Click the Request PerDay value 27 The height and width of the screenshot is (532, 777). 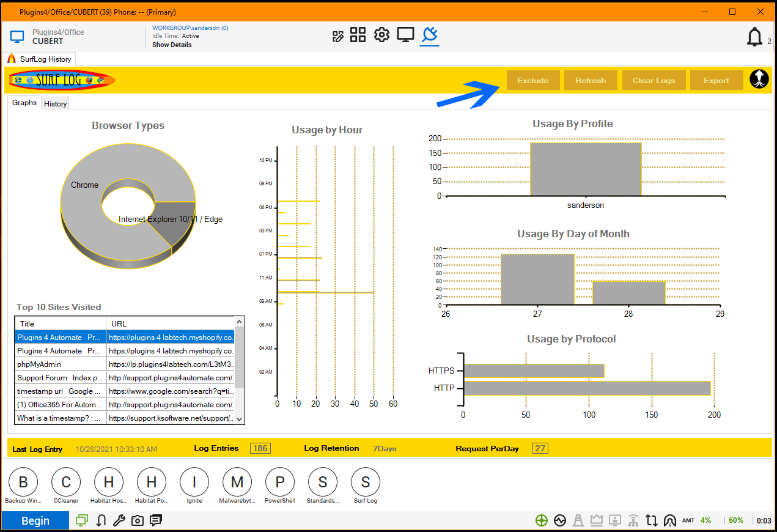[x=540, y=448]
